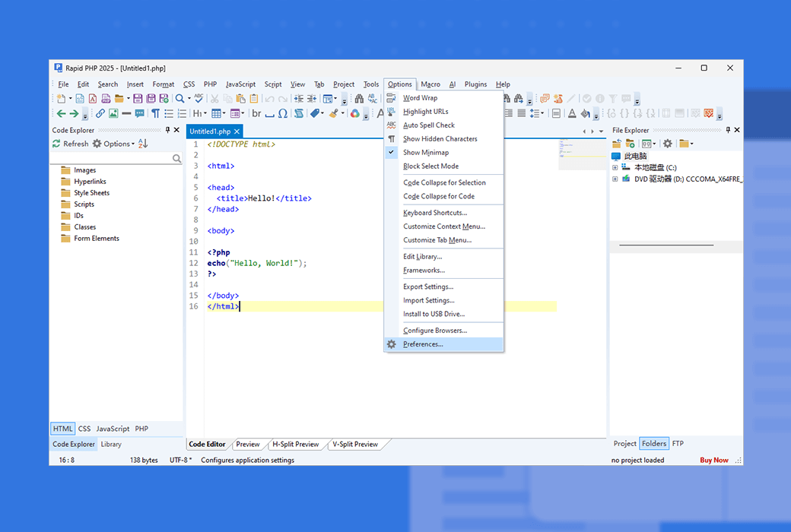This screenshot has width=791, height=532.
Task: Select the CSS tab in Code Explorer
Action: (x=84, y=429)
